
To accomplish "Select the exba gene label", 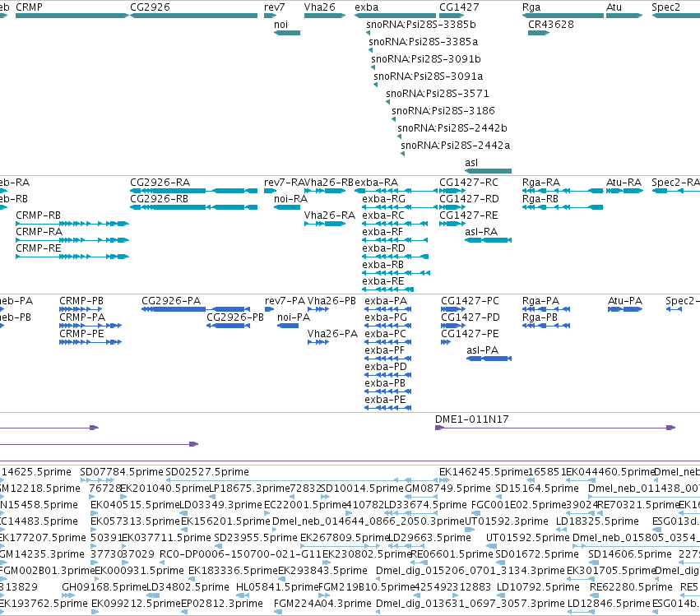I will [367, 7].
